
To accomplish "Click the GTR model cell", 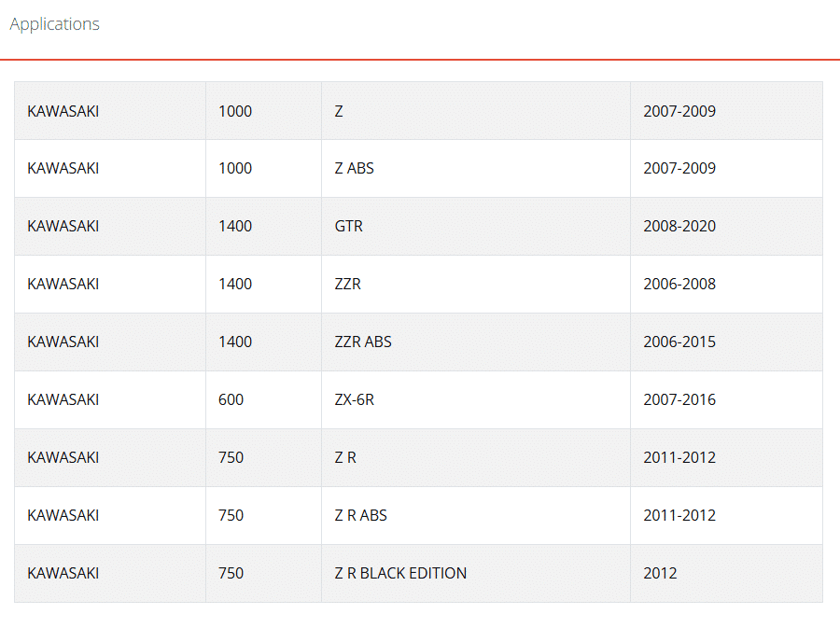I will click(x=349, y=226).
